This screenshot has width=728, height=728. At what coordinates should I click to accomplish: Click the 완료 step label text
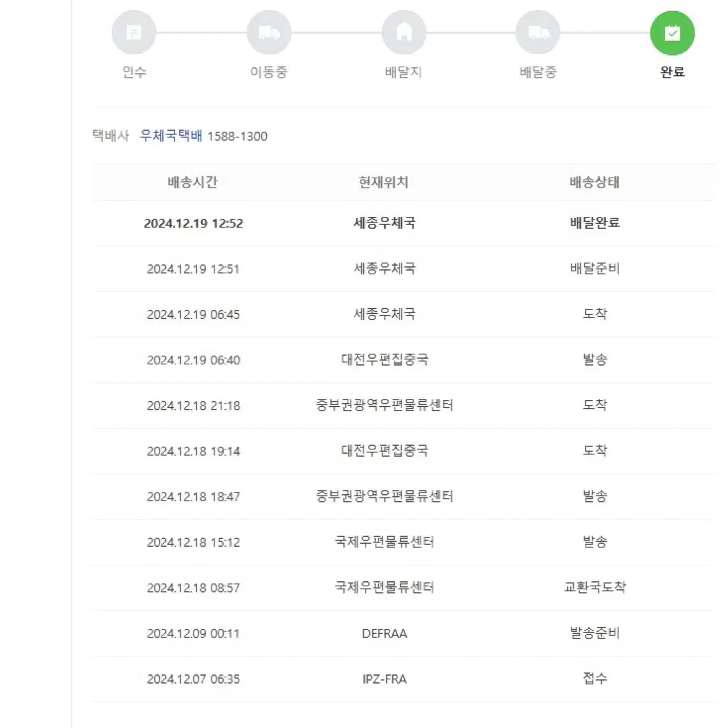[x=673, y=72]
